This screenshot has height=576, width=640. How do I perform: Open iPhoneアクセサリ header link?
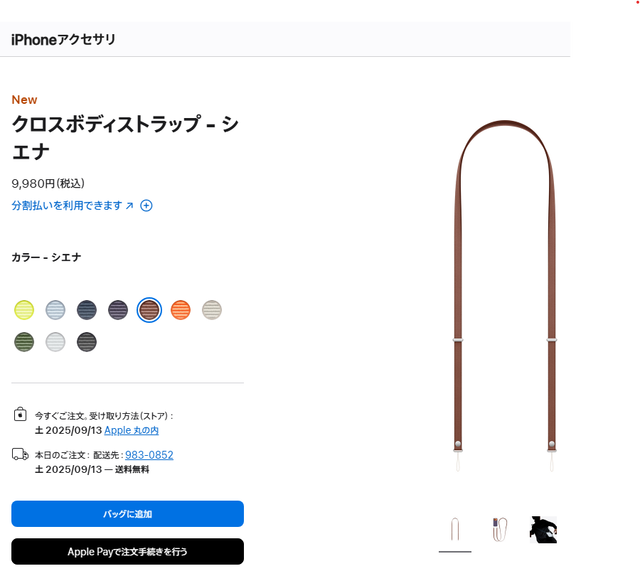pos(63,40)
